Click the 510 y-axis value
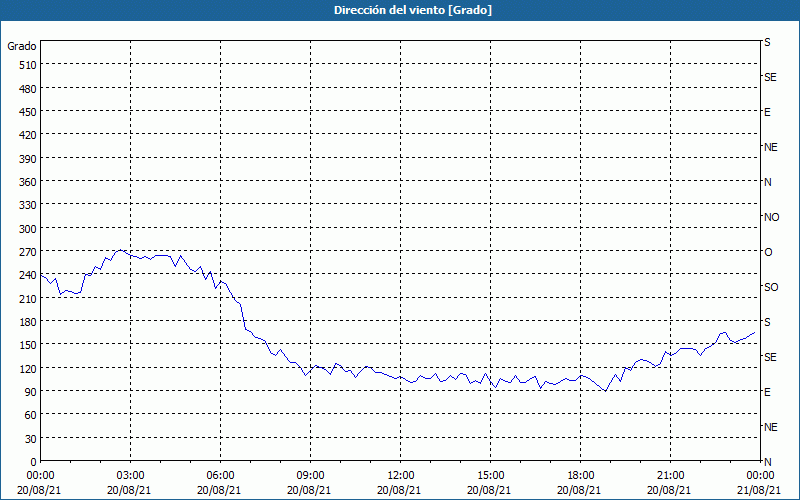800x500 pixels. pyautogui.click(x=28, y=65)
